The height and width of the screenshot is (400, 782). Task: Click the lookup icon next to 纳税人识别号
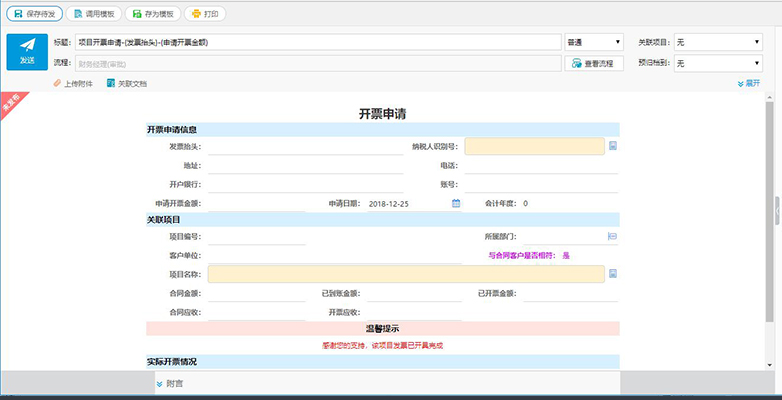[x=613, y=146]
